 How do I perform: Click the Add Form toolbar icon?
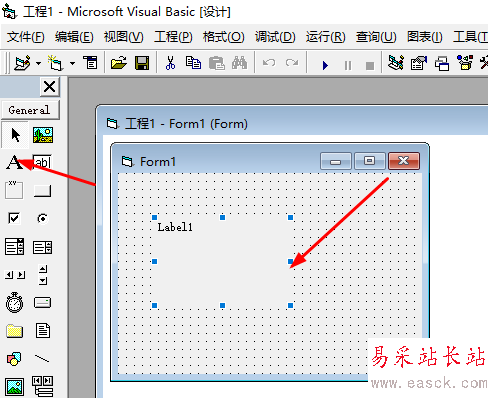55,63
